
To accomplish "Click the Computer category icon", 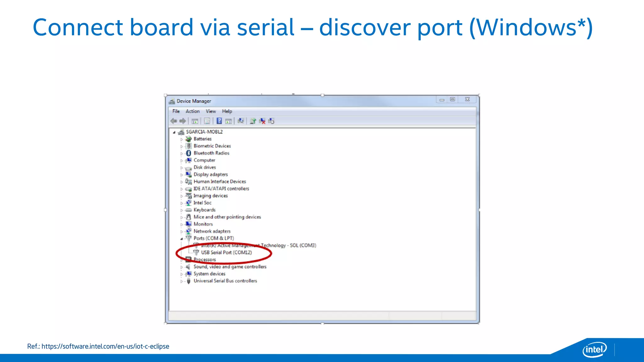I will pos(188,160).
